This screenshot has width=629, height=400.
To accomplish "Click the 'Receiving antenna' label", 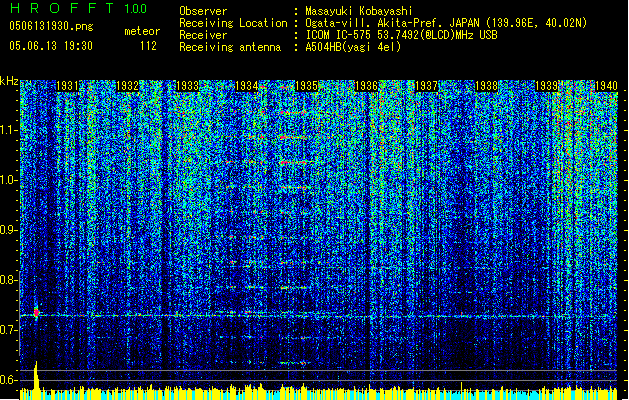I will [230, 47].
